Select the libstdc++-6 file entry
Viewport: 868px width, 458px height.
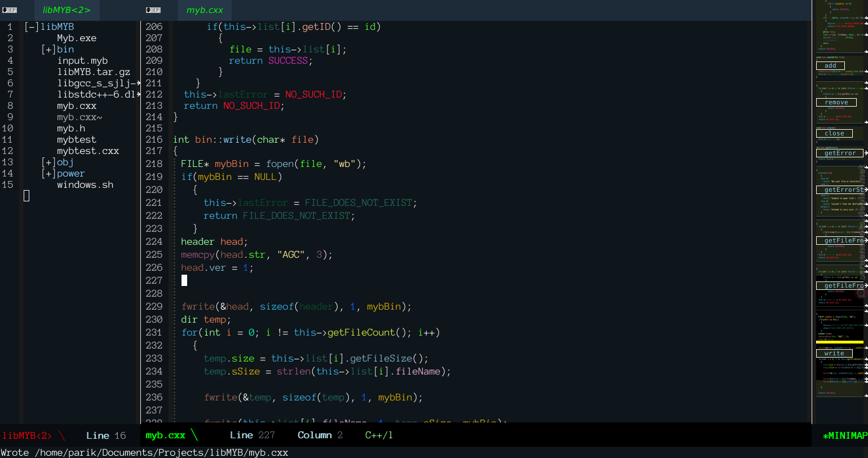coord(97,94)
